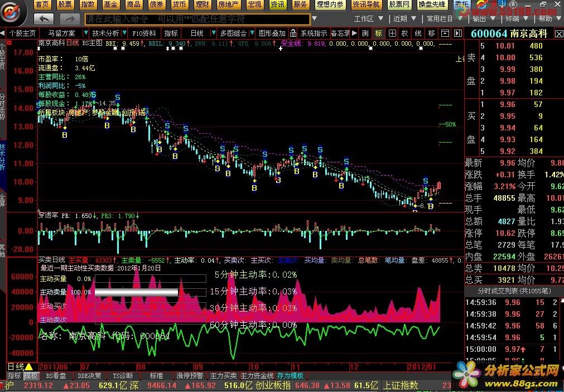Click the play arrow after 备忘录

(355, 33)
